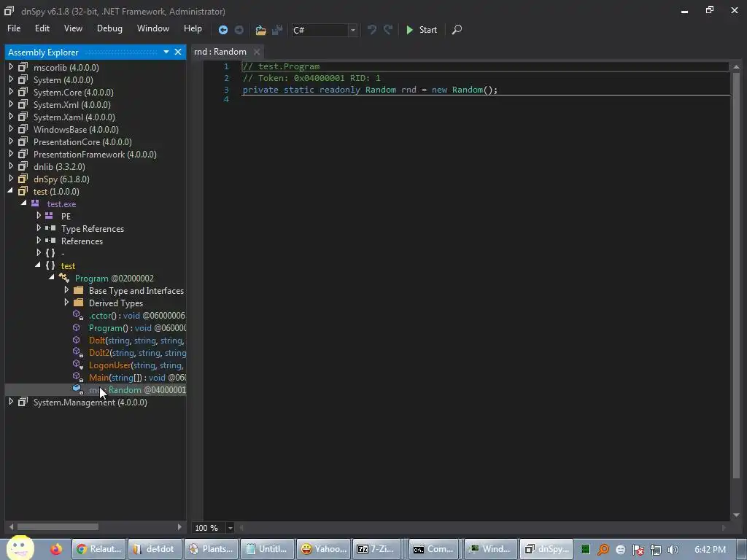The height and width of the screenshot is (560, 747).
Task: Click the .cctor method icon
Action: click(x=77, y=315)
